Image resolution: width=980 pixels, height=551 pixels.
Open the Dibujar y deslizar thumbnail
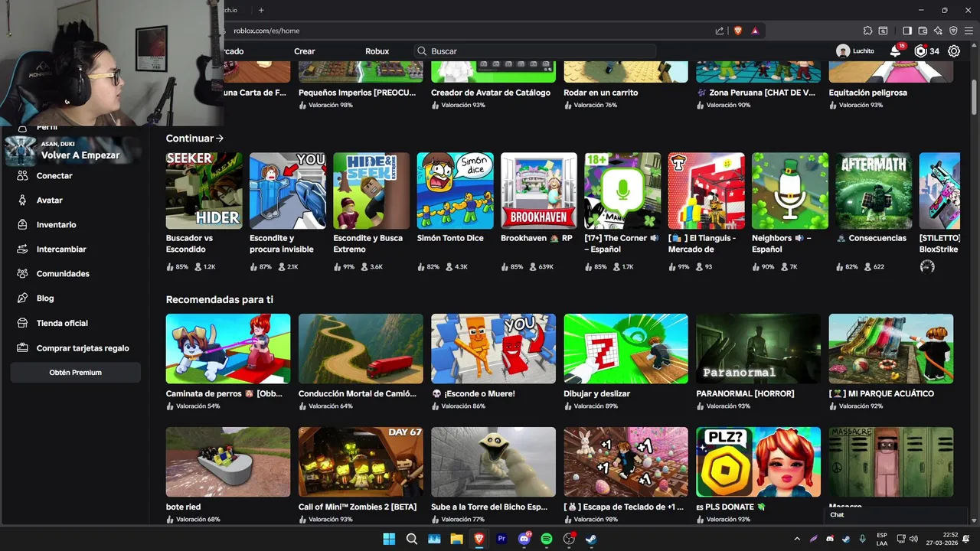(x=626, y=349)
